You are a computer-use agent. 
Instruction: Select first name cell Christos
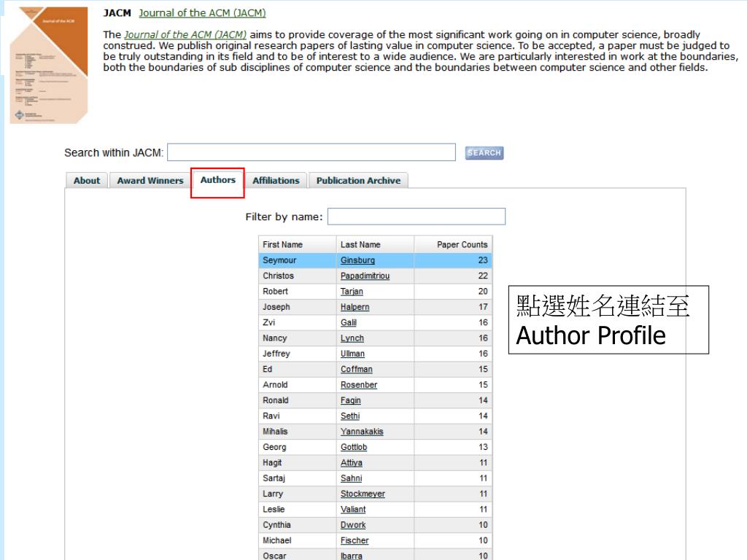click(298, 276)
